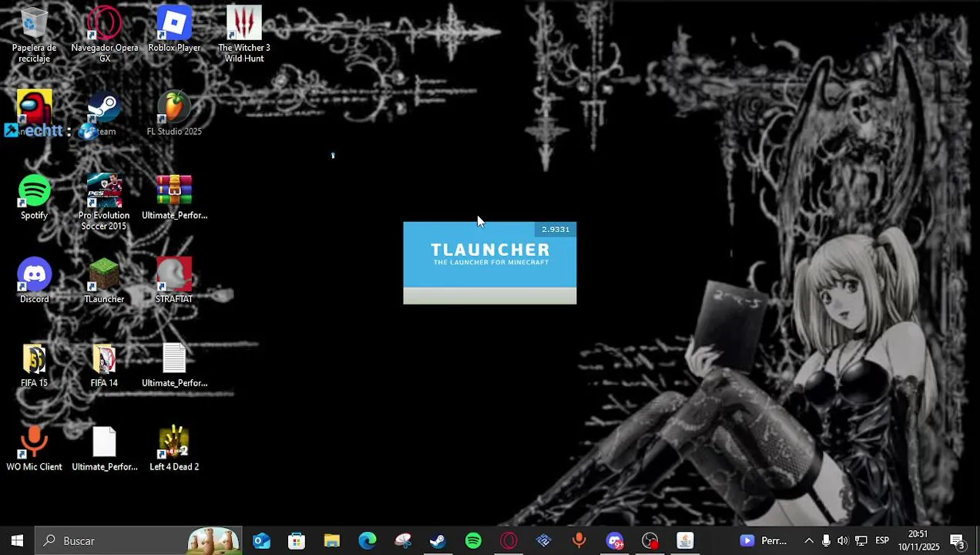Select the Roblox Player desktop shortcut
This screenshot has height=555, width=980.
pos(174,31)
